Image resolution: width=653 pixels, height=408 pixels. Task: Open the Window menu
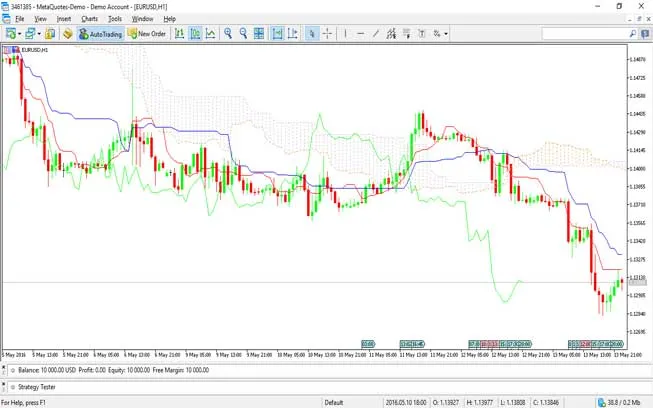click(142, 19)
